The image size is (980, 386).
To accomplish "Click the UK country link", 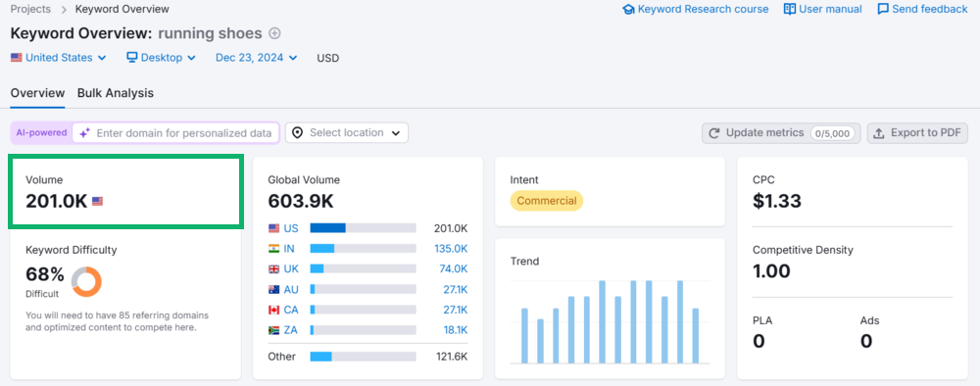I will click(x=291, y=269).
